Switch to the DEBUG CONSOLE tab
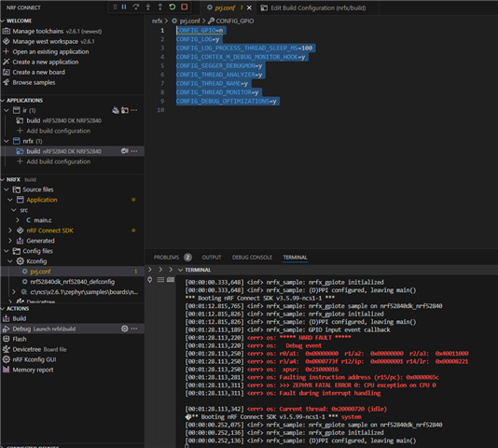The image size is (498, 448). 252,258
